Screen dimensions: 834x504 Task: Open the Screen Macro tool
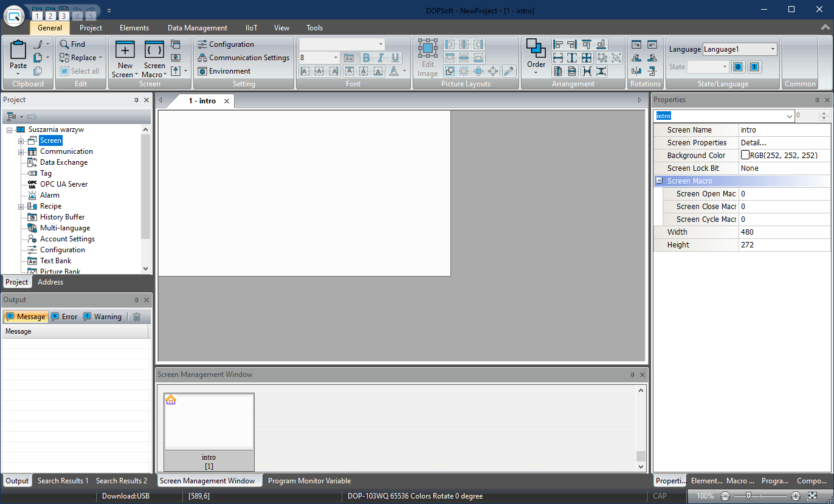(154, 50)
